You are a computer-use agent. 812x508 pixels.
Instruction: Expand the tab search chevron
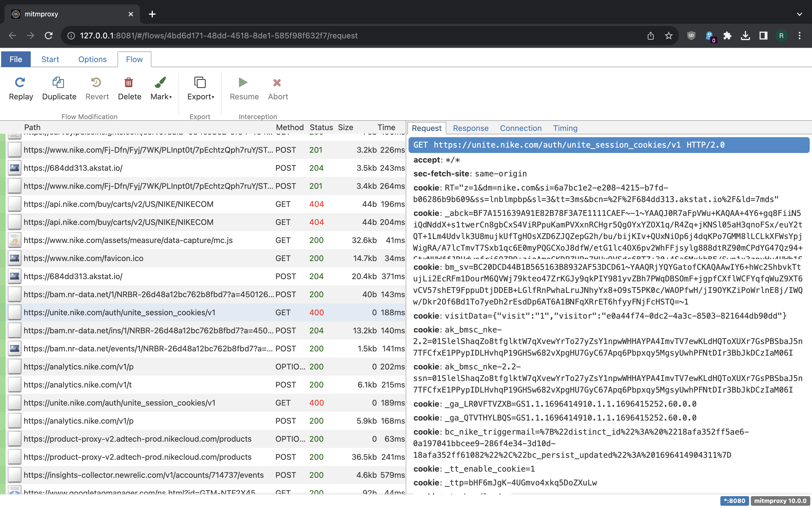click(800, 14)
